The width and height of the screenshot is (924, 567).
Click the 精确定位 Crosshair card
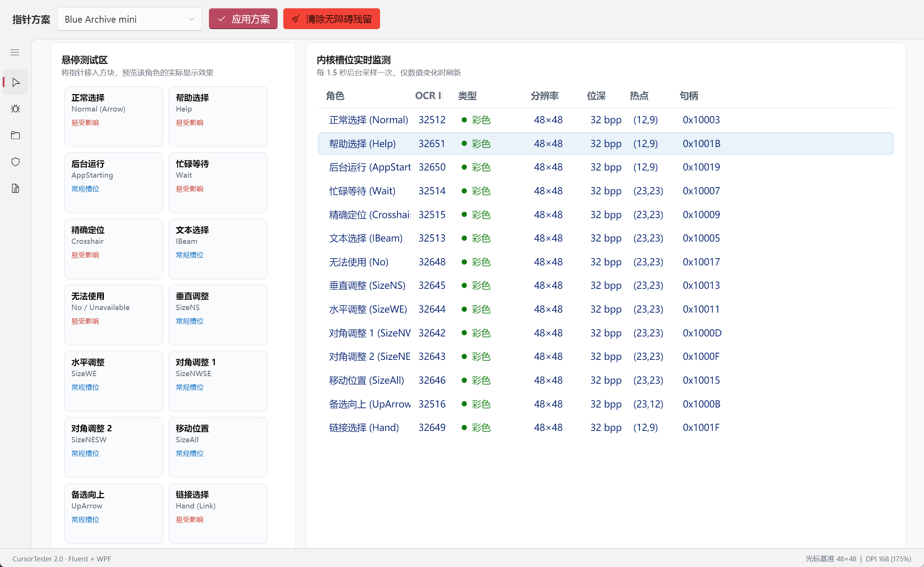(114, 249)
